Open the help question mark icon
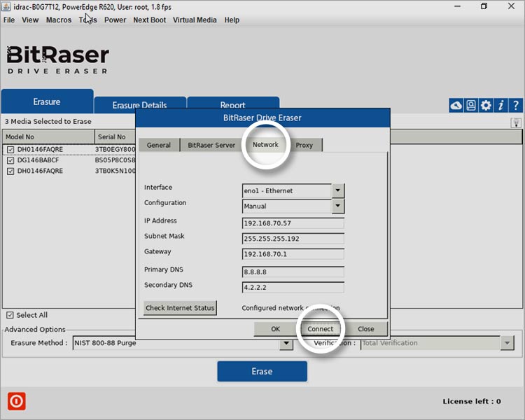 click(516, 106)
